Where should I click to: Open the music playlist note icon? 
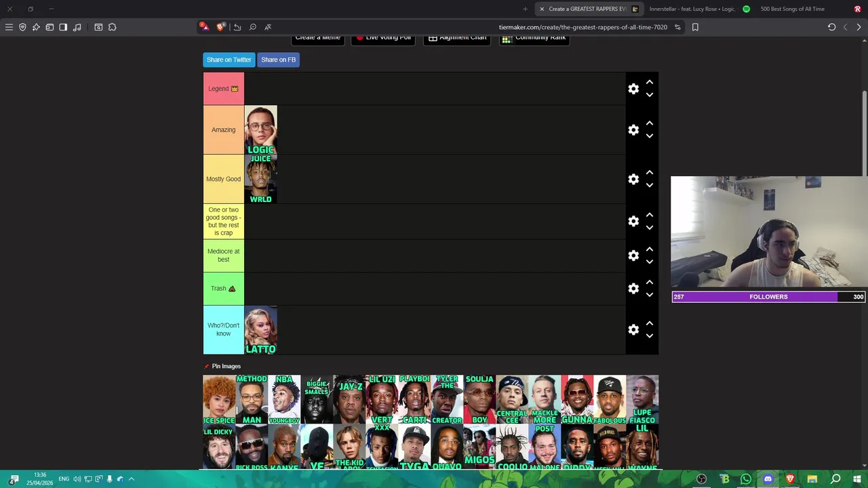pyautogui.click(x=77, y=27)
